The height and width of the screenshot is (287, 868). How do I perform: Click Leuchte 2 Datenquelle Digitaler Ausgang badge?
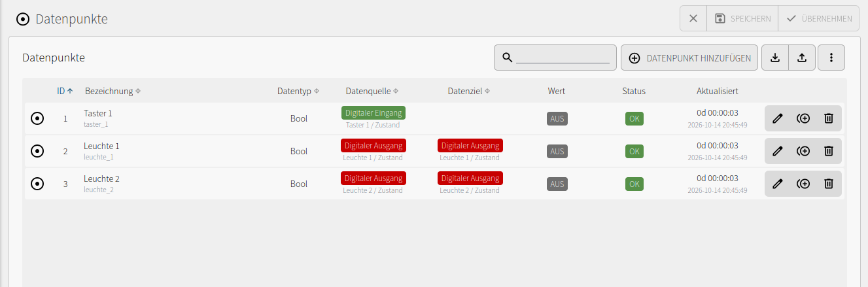coord(373,178)
